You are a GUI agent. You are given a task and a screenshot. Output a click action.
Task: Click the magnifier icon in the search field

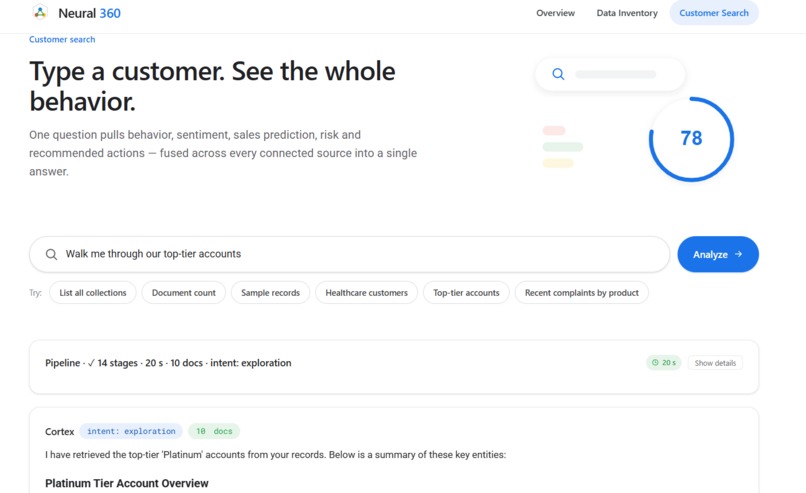click(51, 254)
